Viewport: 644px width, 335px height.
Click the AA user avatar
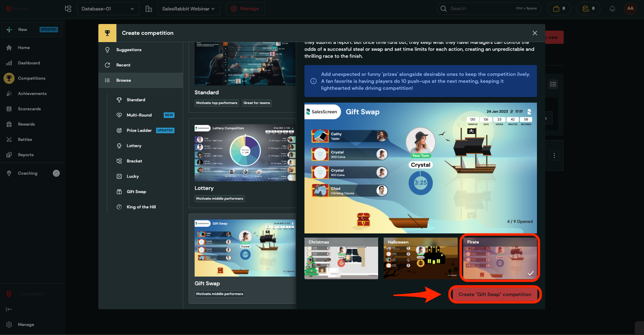click(630, 9)
